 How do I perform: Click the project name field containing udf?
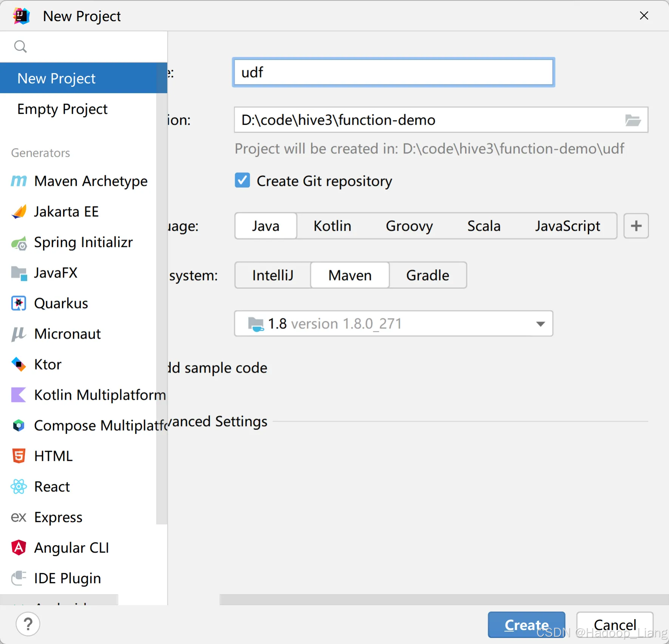[x=394, y=72]
